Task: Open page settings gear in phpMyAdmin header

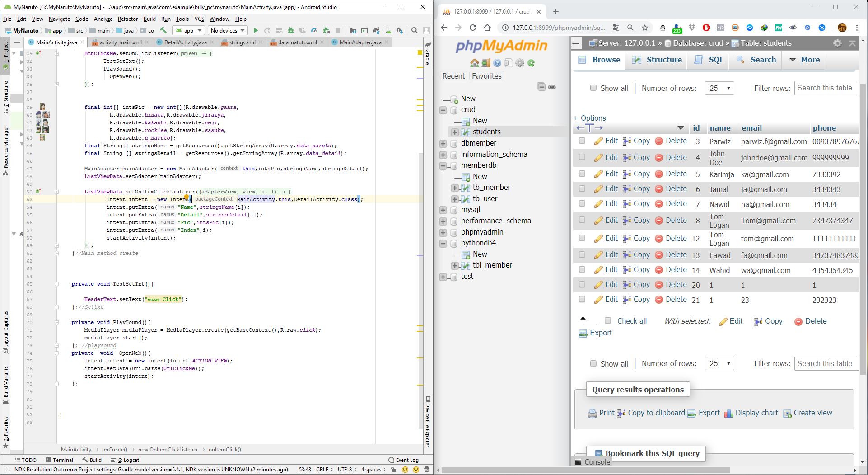Action: point(837,43)
